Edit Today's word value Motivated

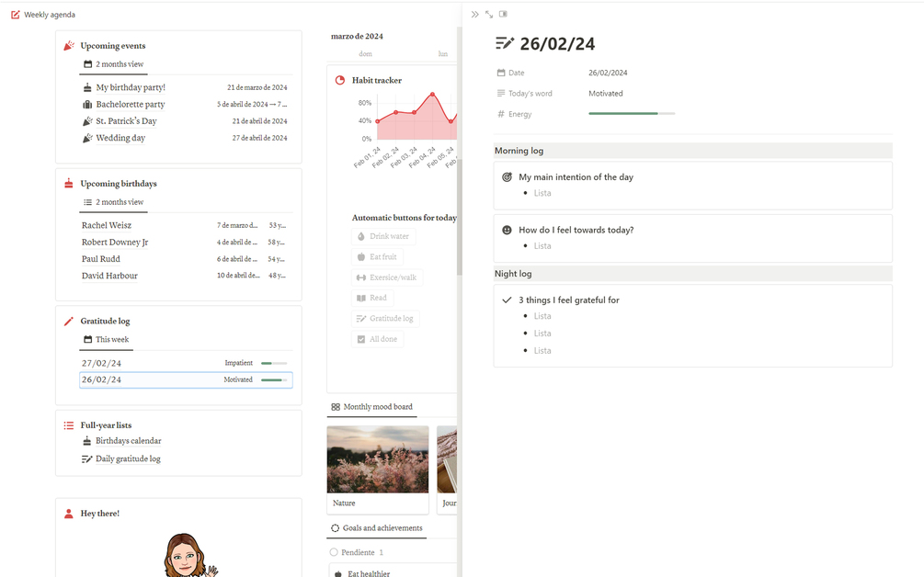tap(605, 93)
